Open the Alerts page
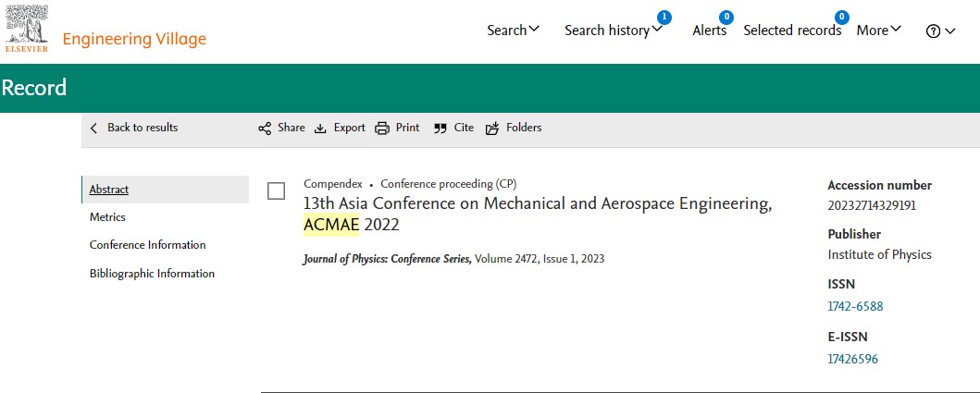 (x=710, y=30)
